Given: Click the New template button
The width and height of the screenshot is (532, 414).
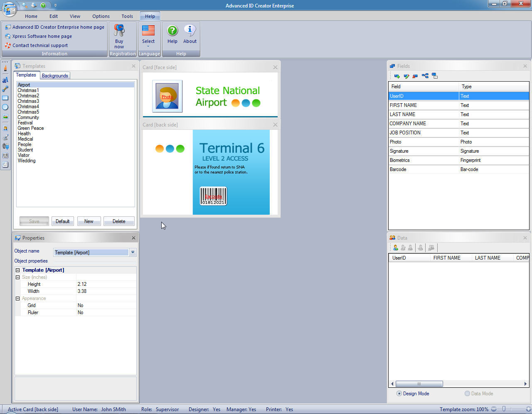Looking at the screenshot, I should (89, 221).
